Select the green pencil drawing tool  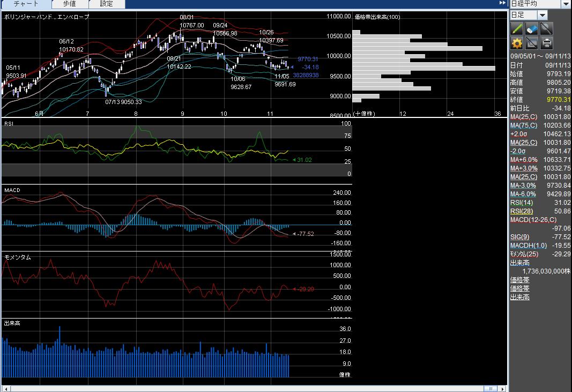(x=517, y=29)
